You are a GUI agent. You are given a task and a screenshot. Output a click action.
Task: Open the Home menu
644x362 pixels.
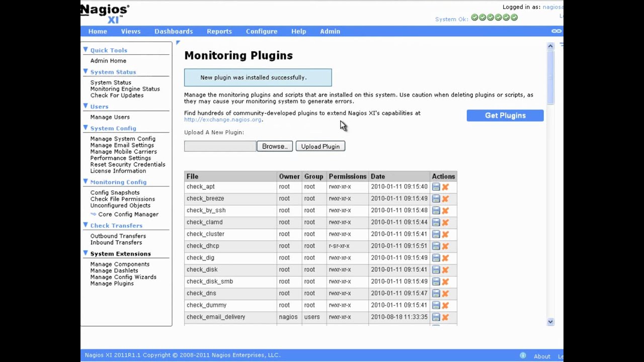click(x=98, y=31)
